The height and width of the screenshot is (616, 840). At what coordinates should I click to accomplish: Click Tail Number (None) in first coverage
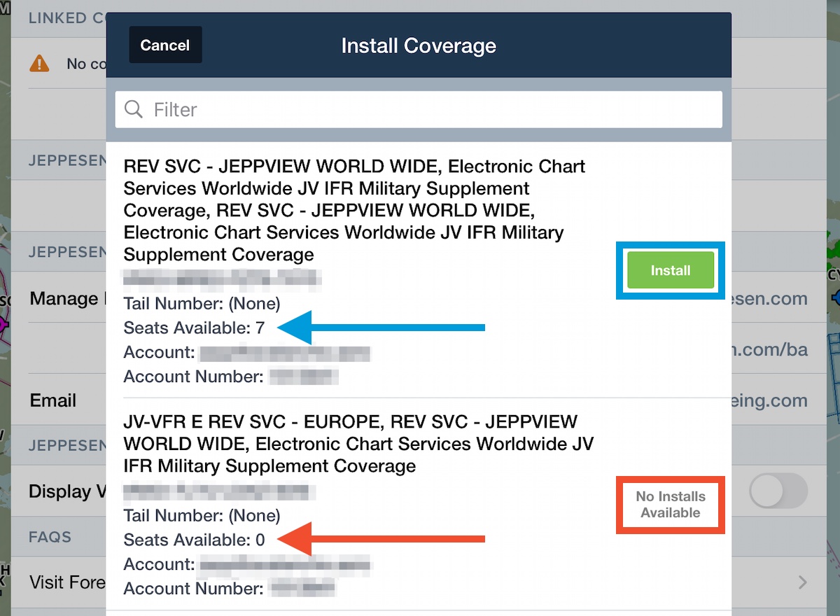[x=202, y=303]
